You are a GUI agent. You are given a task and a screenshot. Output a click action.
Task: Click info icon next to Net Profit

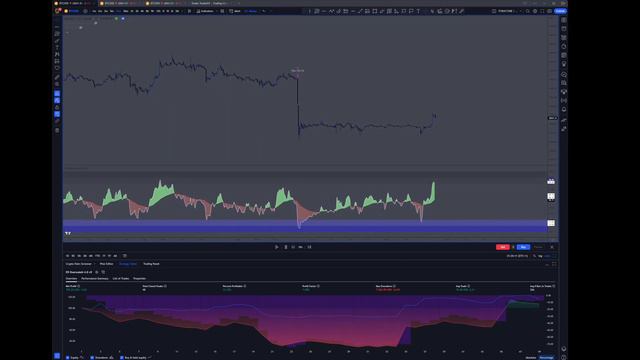pos(79,286)
